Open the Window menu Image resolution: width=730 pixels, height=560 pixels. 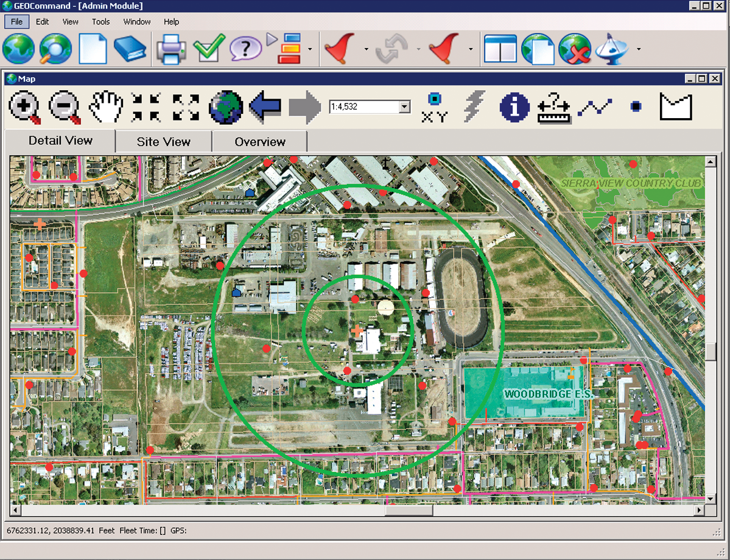(137, 22)
